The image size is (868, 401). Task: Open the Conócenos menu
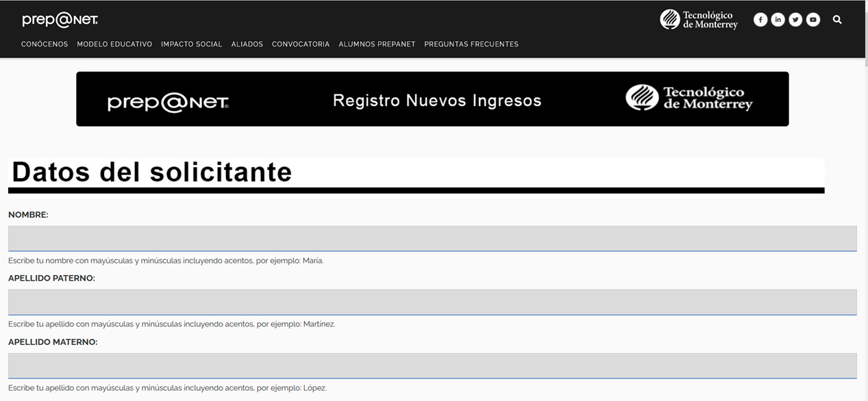point(45,44)
